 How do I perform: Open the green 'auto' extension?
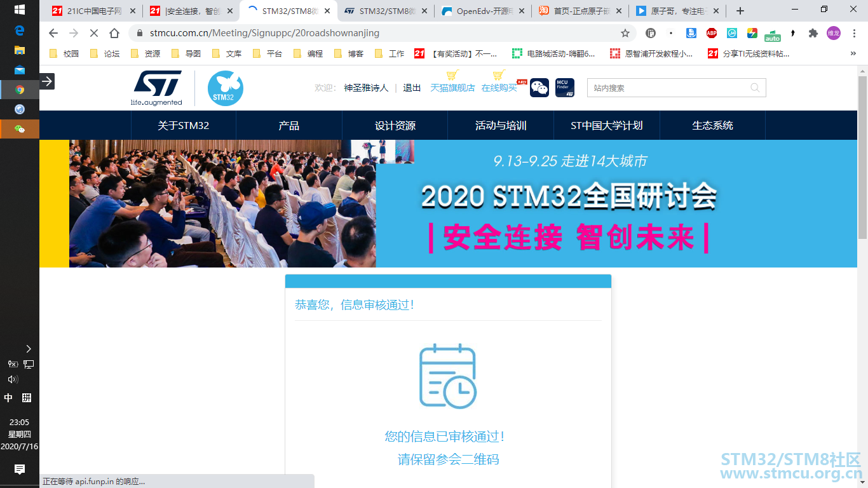point(773,35)
